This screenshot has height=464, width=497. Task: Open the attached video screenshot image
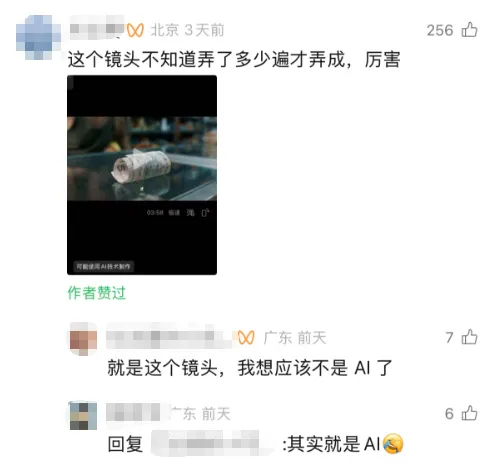[142, 175]
